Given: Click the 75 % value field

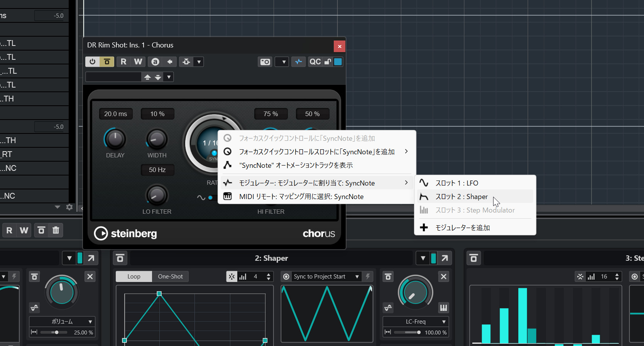Looking at the screenshot, I should [x=271, y=114].
